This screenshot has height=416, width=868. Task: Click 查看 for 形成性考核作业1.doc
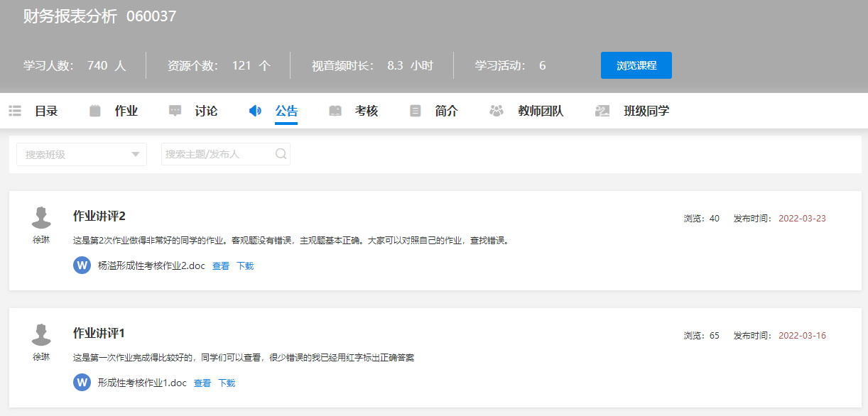(x=202, y=383)
